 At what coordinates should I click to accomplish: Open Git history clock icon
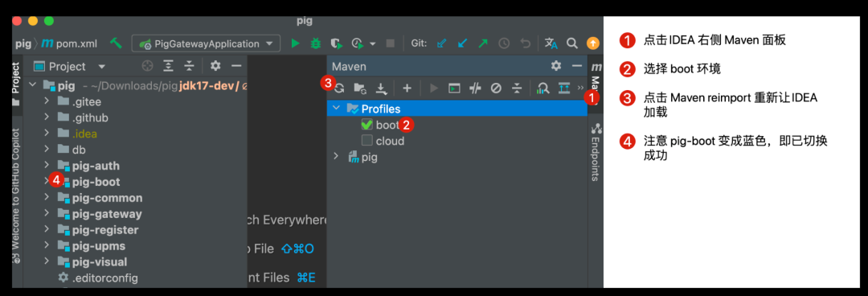504,43
